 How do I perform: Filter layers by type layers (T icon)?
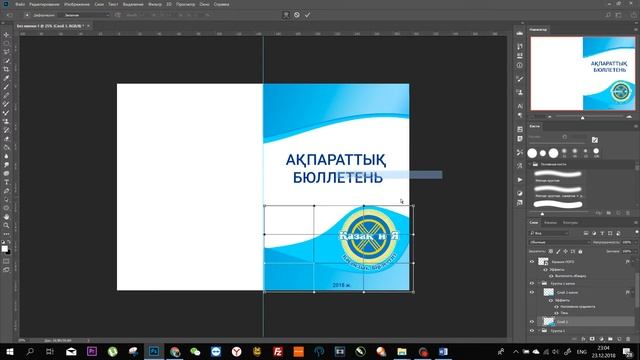[602, 233]
